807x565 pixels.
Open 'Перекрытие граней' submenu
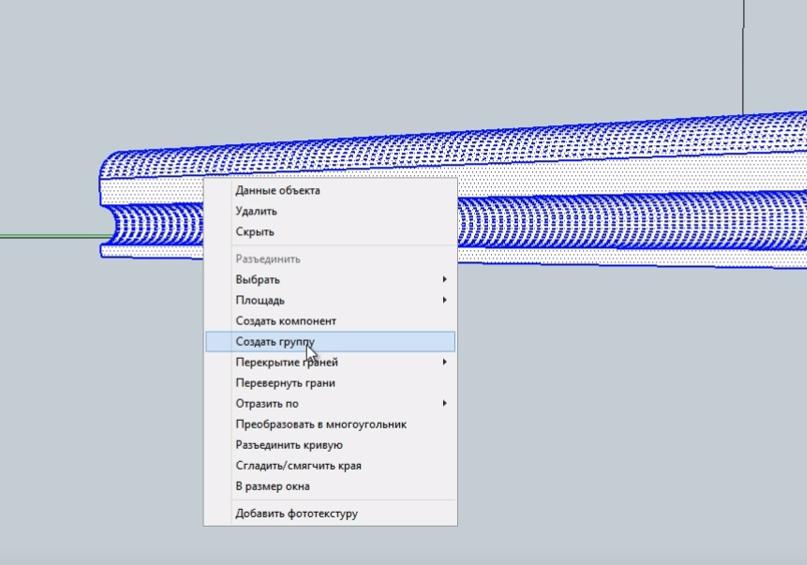[329, 362]
